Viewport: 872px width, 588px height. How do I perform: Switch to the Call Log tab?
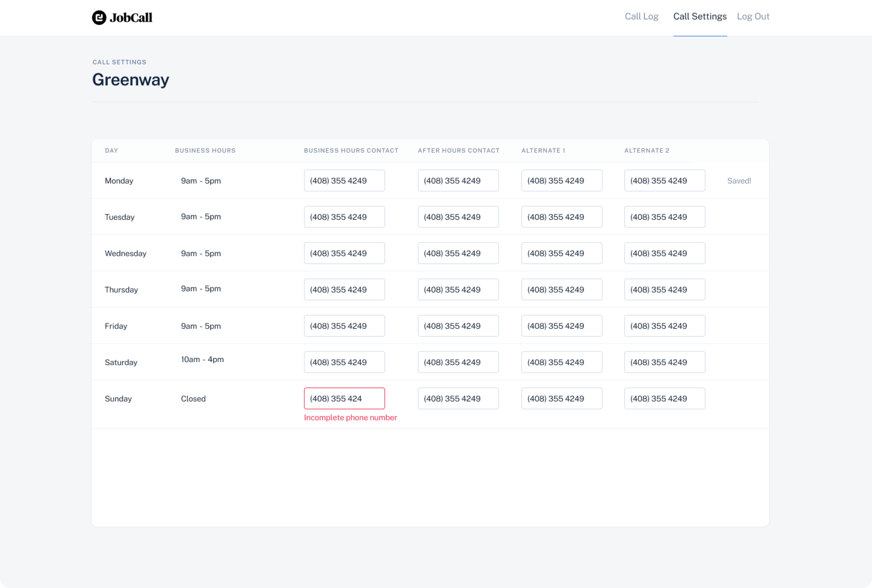[x=642, y=16]
